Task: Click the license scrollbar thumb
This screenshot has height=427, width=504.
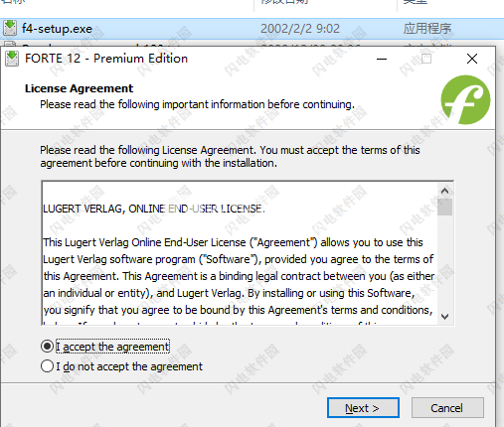Action: (x=444, y=208)
